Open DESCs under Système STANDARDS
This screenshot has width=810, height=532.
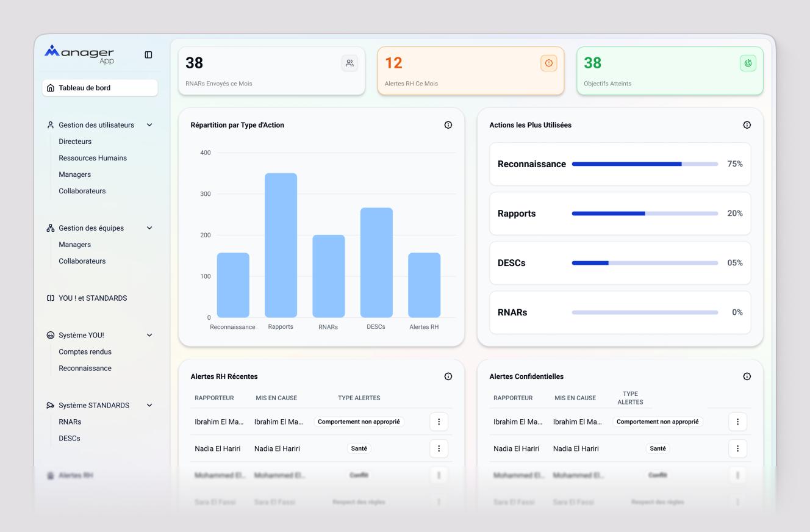pos(69,438)
